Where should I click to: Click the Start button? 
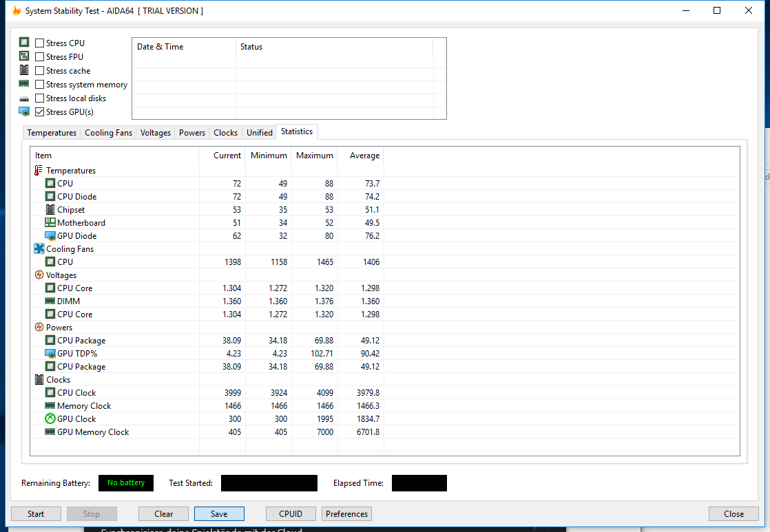pyautogui.click(x=36, y=514)
